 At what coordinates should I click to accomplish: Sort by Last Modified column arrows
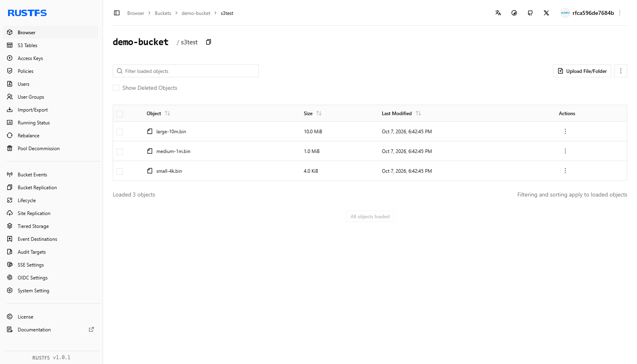click(x=418, y=114)
